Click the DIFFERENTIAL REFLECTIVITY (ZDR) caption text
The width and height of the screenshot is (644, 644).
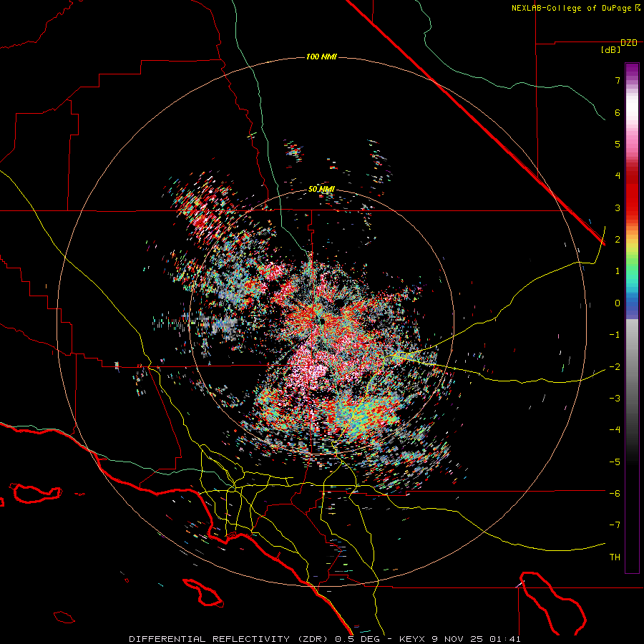pos(229,639)
